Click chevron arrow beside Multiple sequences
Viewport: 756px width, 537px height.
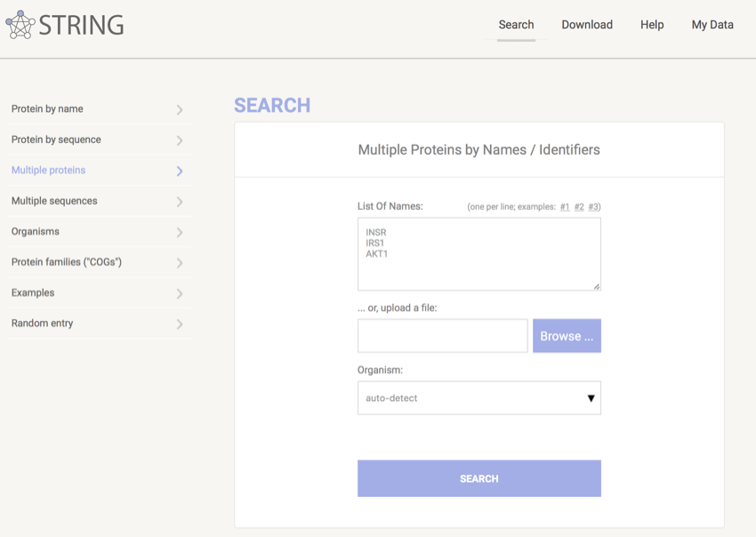point(180,202)
